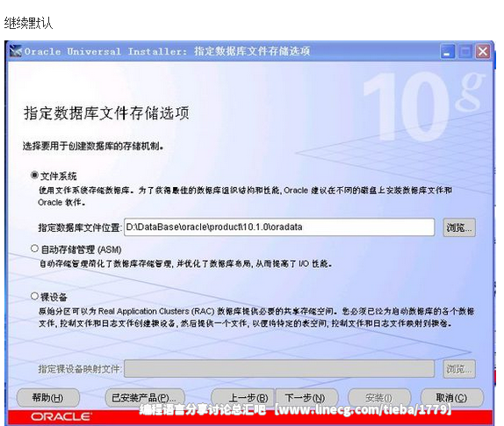Screen dimensions: 504x426
Task: Open 帮助(H) help button
Action: [48, 398]
